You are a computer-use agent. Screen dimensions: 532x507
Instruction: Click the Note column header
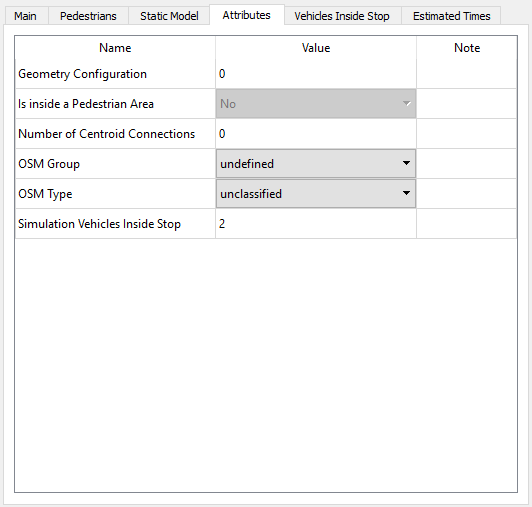pos(467,48)
